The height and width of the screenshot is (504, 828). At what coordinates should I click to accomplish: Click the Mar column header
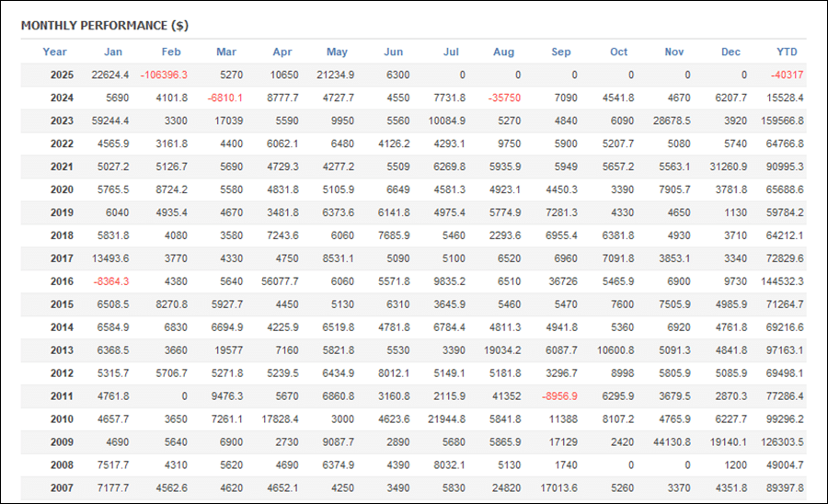226,52
